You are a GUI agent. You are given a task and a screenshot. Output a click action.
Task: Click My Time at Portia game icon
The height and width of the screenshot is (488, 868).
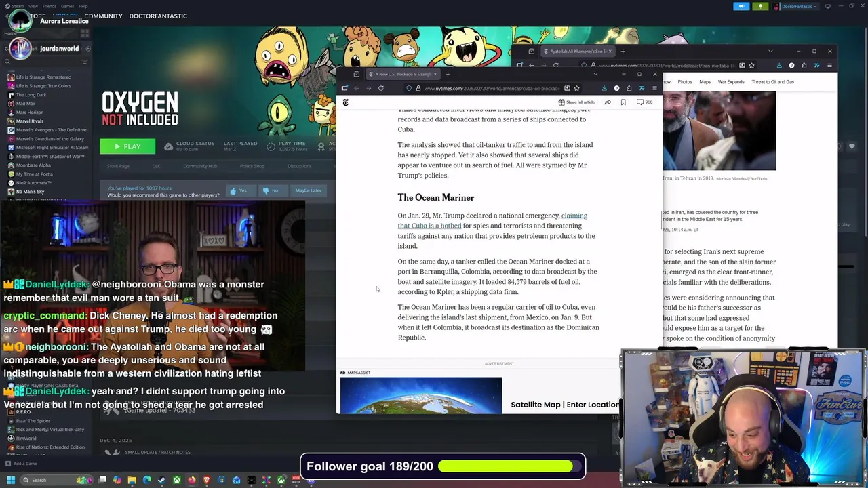pyautogui.click(x=11, y=174)
